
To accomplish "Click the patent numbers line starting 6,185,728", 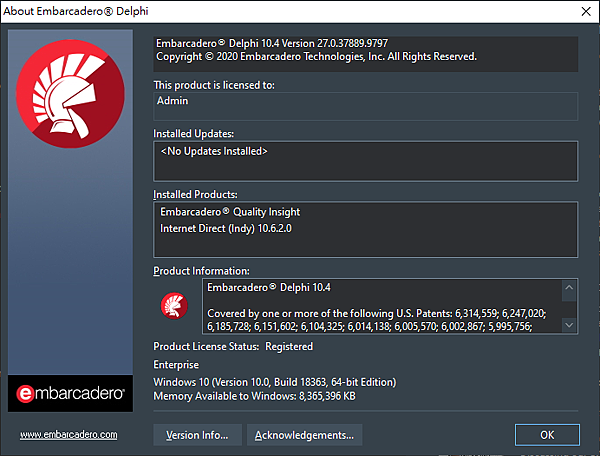I will point(370,327).
